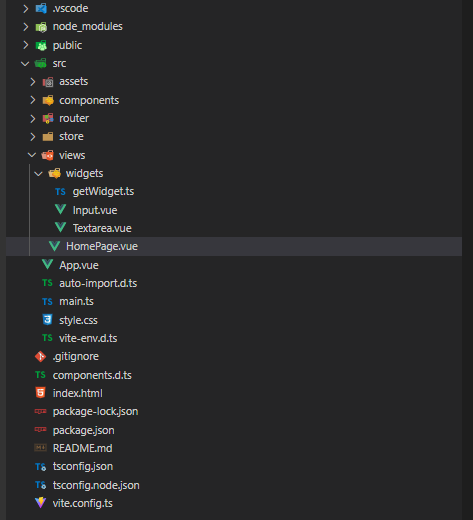Click the node_modules folder icon
Image resolution: width=473 pixels, height=520 pixels.
(41, 27)
